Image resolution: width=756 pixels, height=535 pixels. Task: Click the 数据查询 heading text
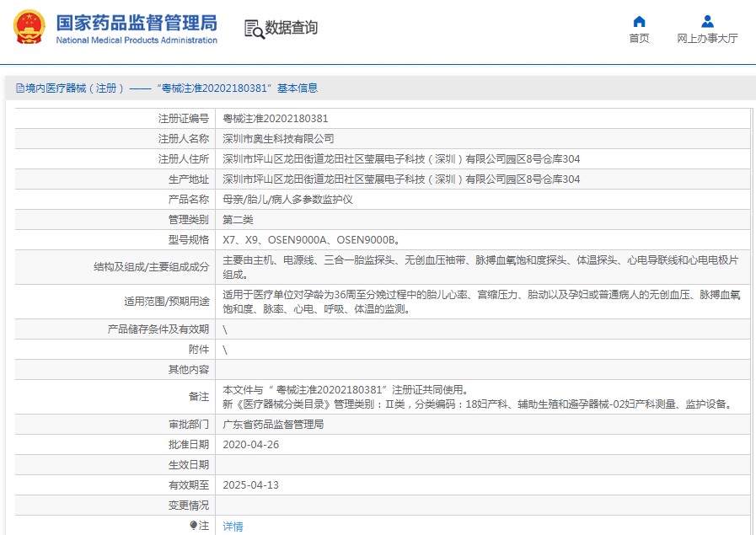point(292,28)
